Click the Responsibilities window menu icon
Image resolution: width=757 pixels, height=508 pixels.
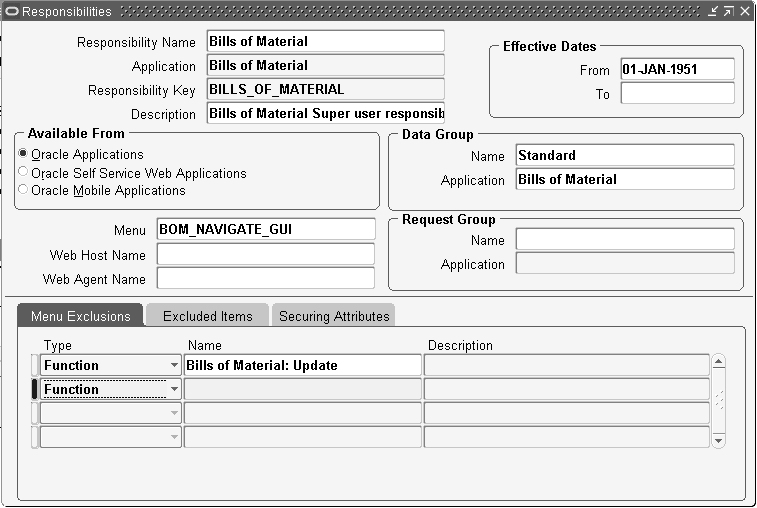(12, 11)
